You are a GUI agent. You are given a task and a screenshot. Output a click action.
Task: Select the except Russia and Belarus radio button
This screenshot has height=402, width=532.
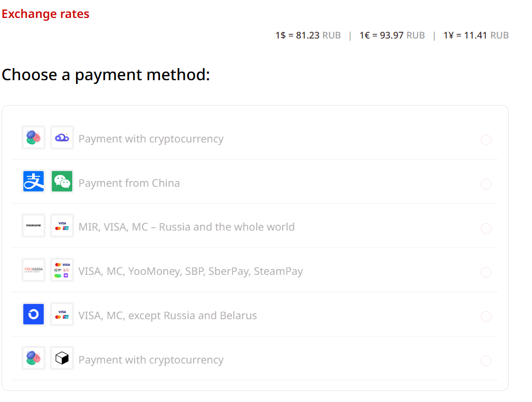point(486,317)
